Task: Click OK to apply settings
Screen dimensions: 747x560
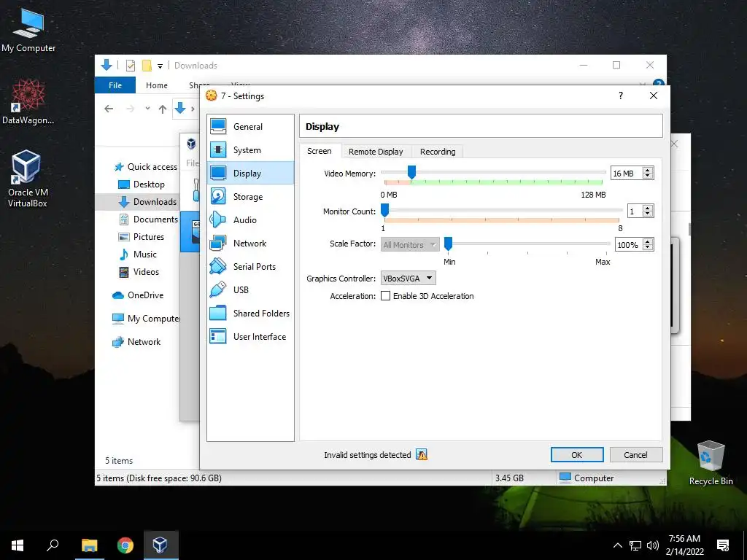Action: coord(577,455)
